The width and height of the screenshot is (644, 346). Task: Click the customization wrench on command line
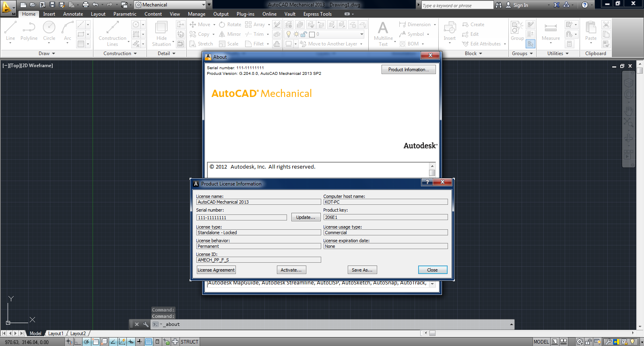coord(146,324)
